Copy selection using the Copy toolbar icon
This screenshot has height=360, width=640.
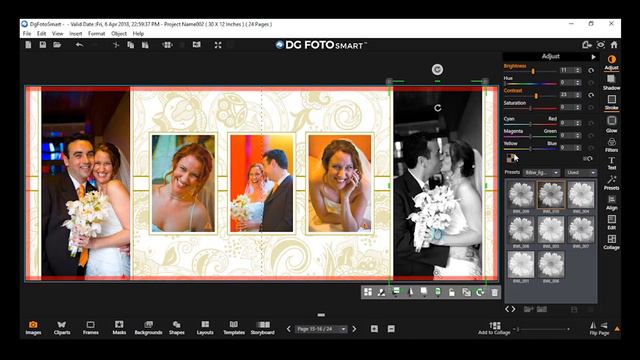pos(131,45)
